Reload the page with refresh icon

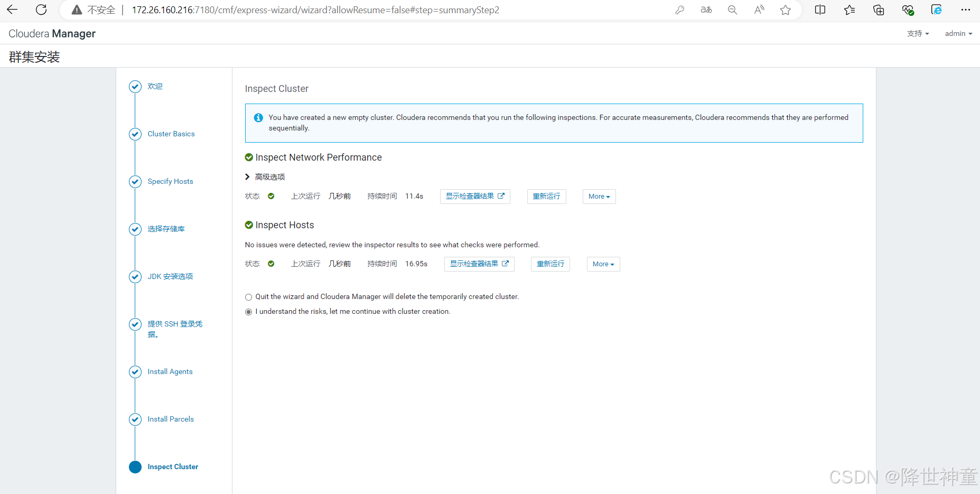(x=41, y=10)
